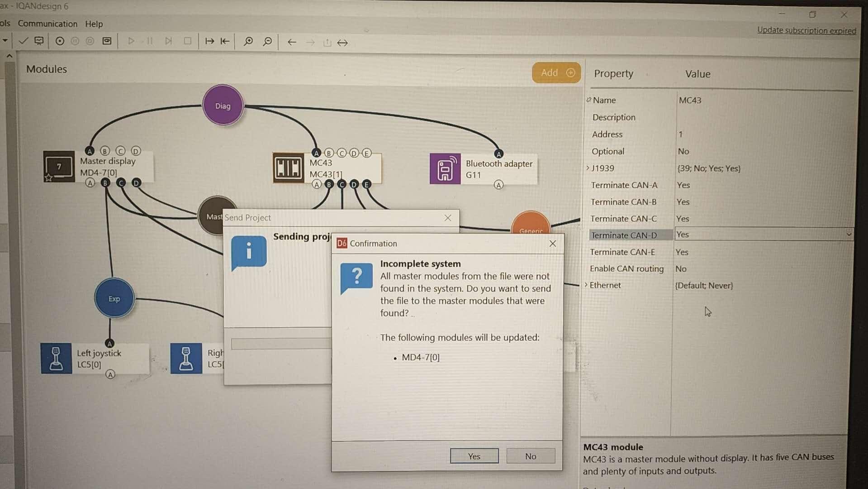Click the purple Diag bus node
Screen dimensions: 868x489
223,106
